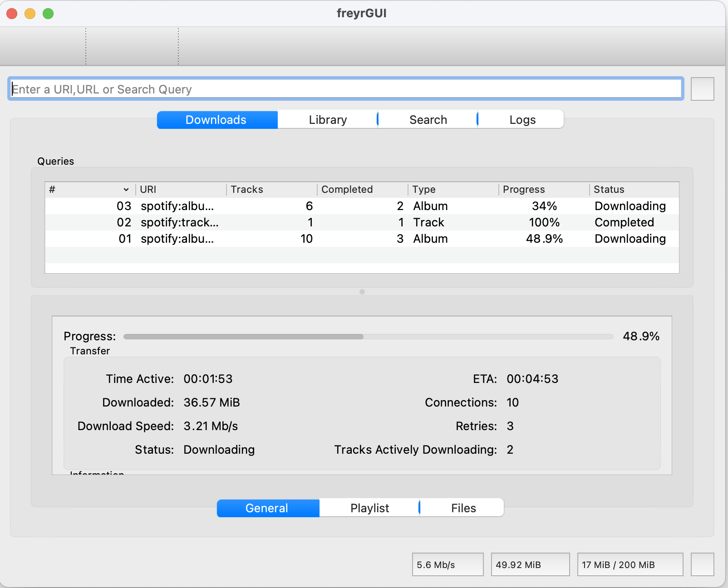728x588 pixels.
Task: Open the Logs tab
Action: [522, 119]
